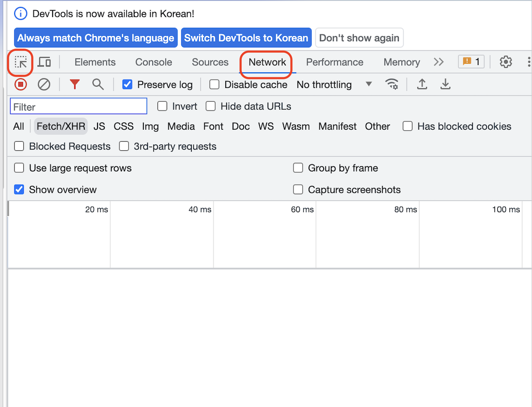
Task: Click the 20 ms overview marker
Action: (x=97, y=209)
